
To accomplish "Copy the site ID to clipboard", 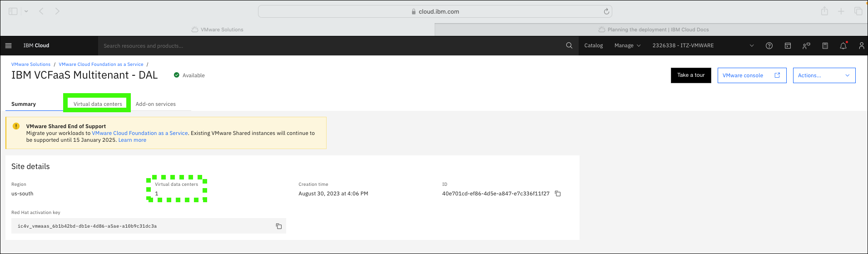I will (558, 194).
